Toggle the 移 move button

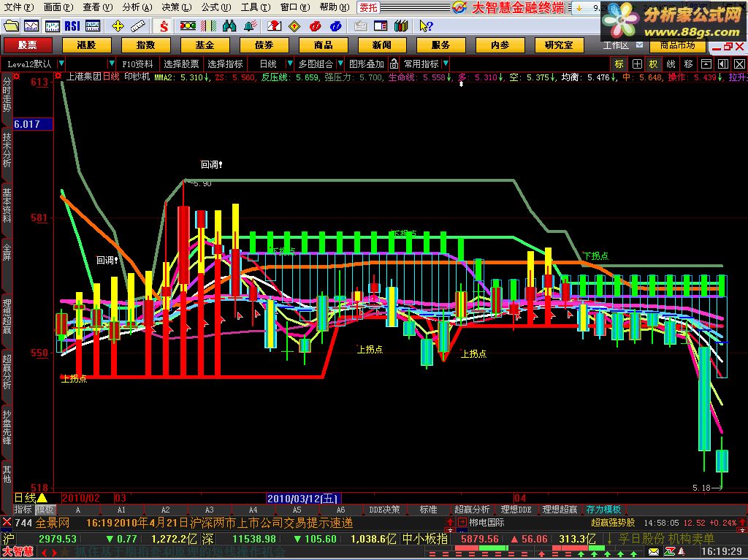[x=688, y=64]
